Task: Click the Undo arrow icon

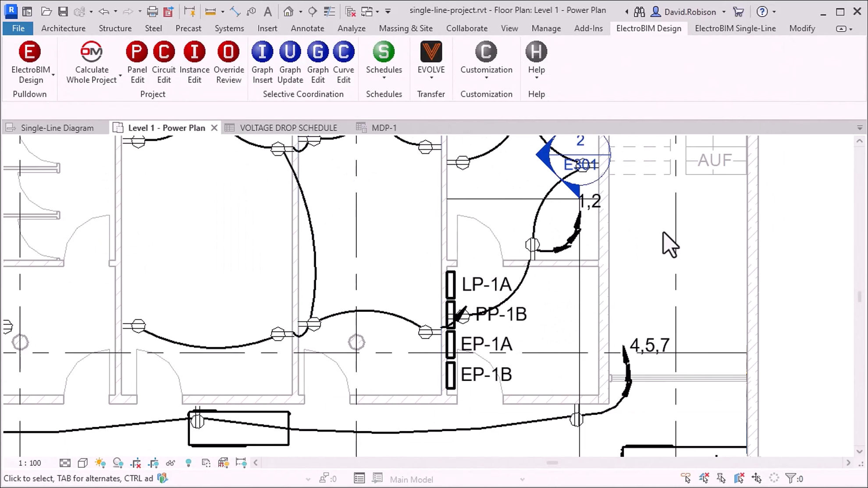Action: coord(103,11)
